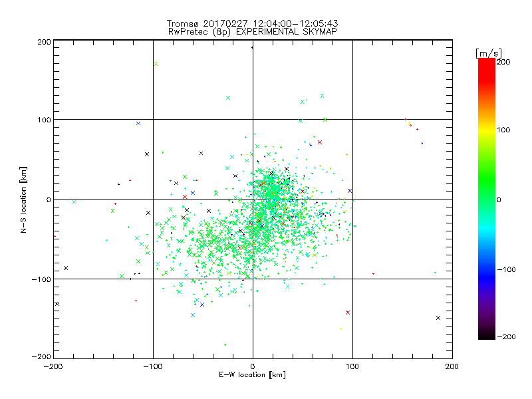Click the E-W axis tick label 100
532x399 pixels.
pos(352,366)
